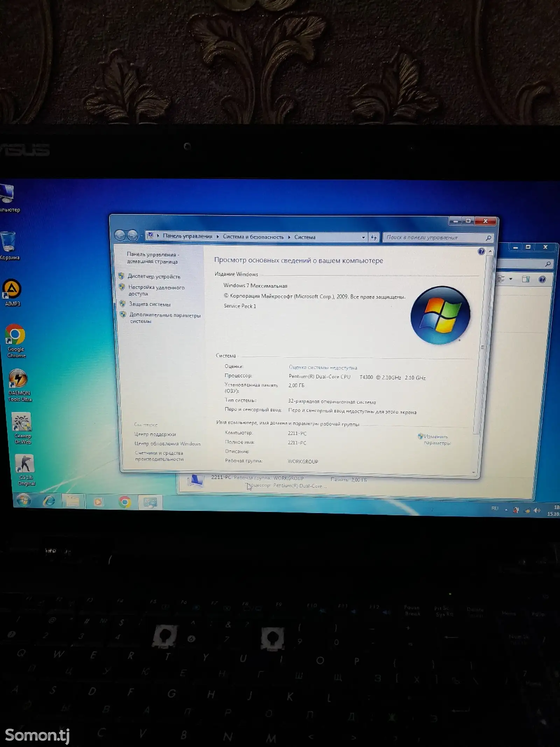Viewport: 560px width, 747px height.
Task: Open the Сканер Dr.Web desktop shortcut
Action: 22,428
